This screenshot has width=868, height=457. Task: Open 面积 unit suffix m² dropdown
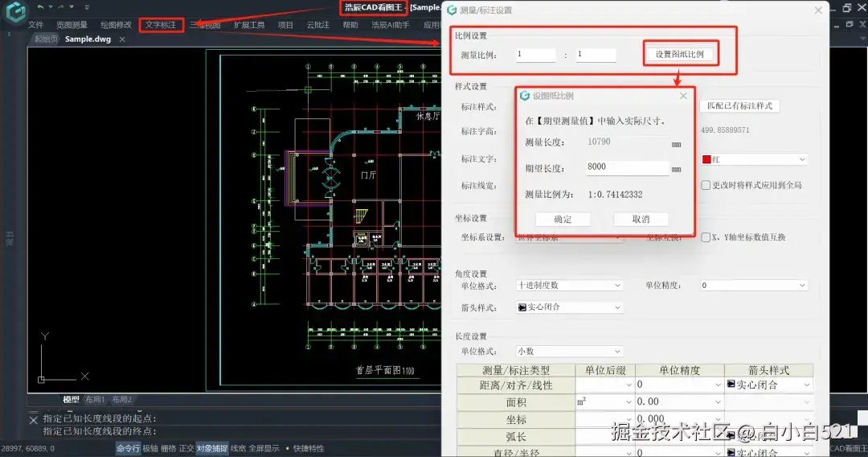[605, 402]
